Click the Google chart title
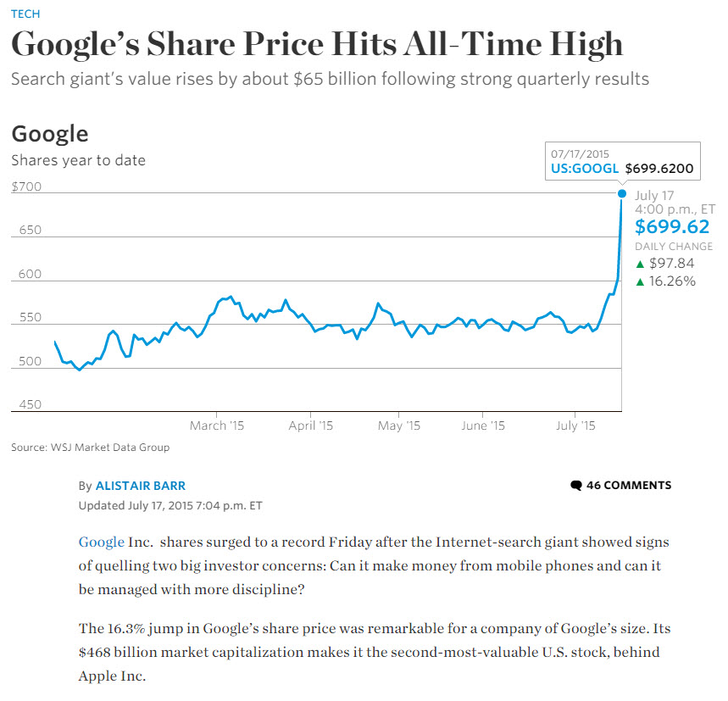 (49, 134)
